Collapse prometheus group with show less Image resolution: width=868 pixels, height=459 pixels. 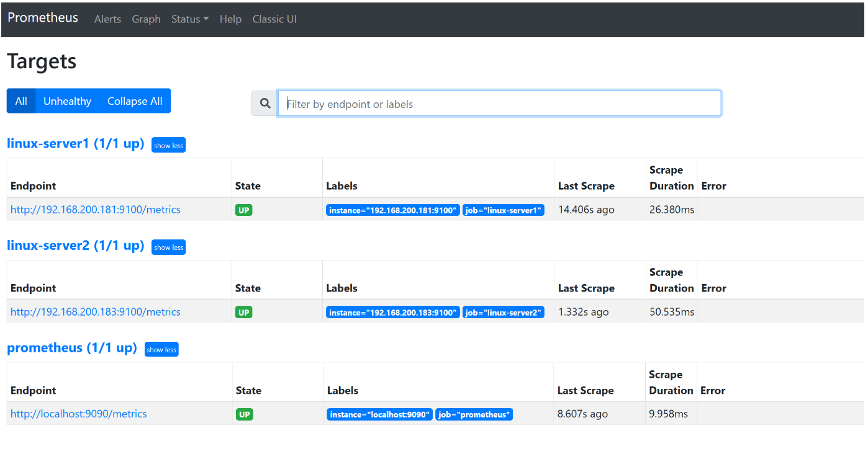point(161,350)
